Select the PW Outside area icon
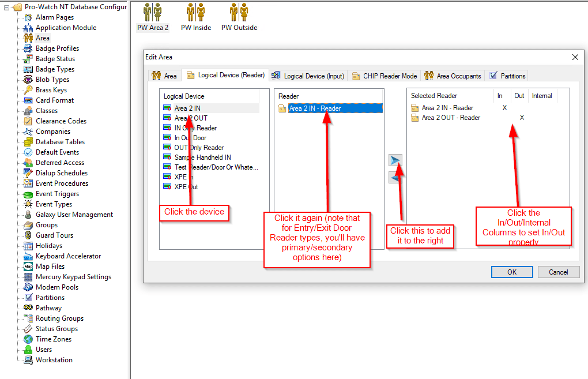588x379 pixels. point(239,13)
